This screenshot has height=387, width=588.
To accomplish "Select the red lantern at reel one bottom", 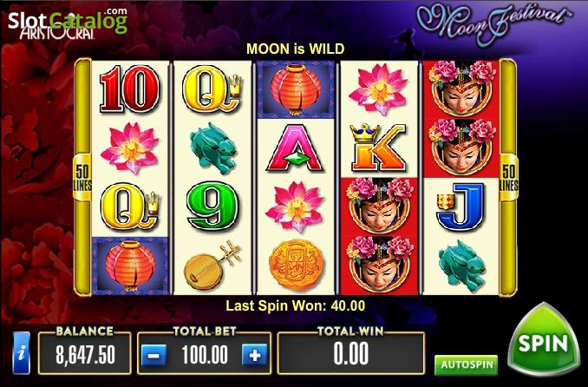I will (x=130, y=266).
